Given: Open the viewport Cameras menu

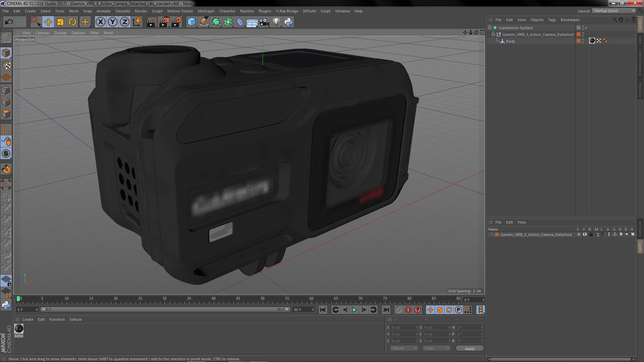Looking at the screenshot, I should 42,33.
